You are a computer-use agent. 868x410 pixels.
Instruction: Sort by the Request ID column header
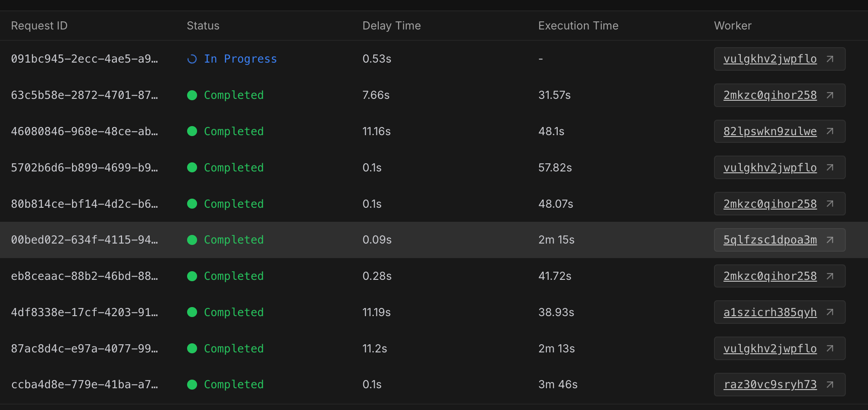click(39, 26)
